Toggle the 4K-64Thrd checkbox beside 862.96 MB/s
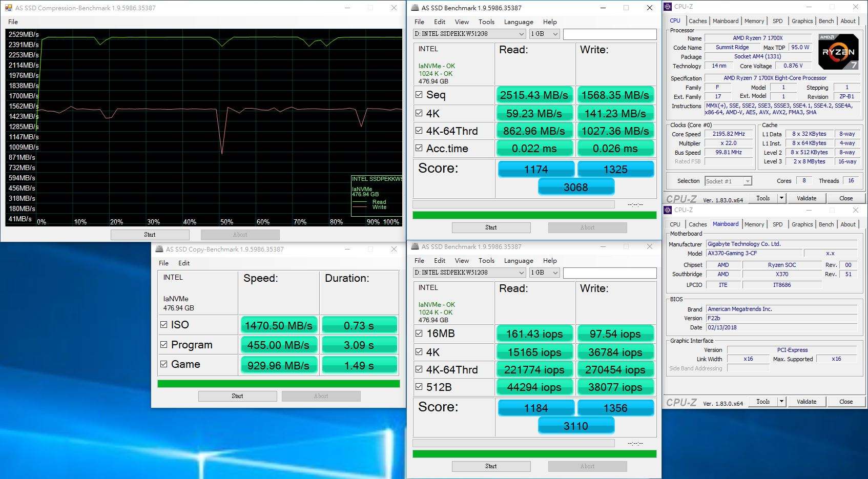The height and width of the screenshot is (479, 868). pos(419,131)
